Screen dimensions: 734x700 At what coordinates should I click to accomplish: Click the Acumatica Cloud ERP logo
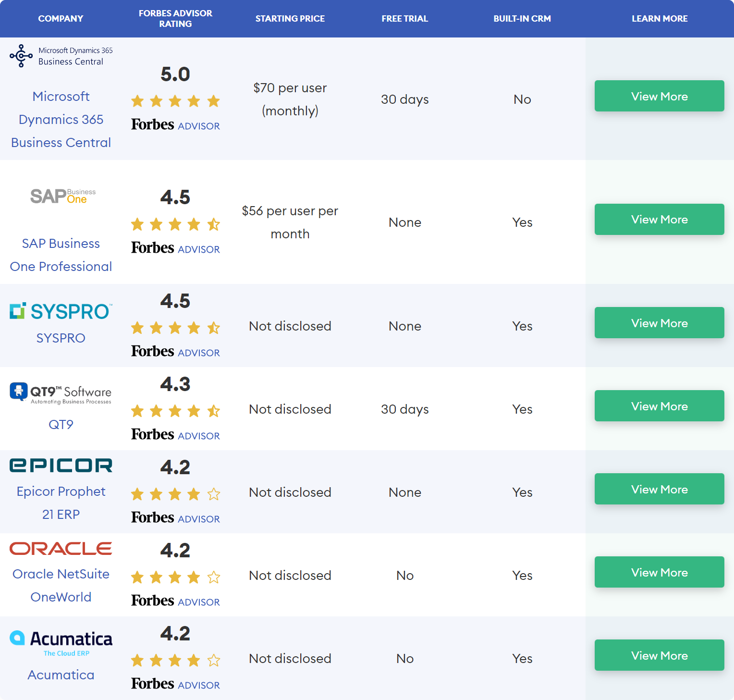(x=61, y=643)
